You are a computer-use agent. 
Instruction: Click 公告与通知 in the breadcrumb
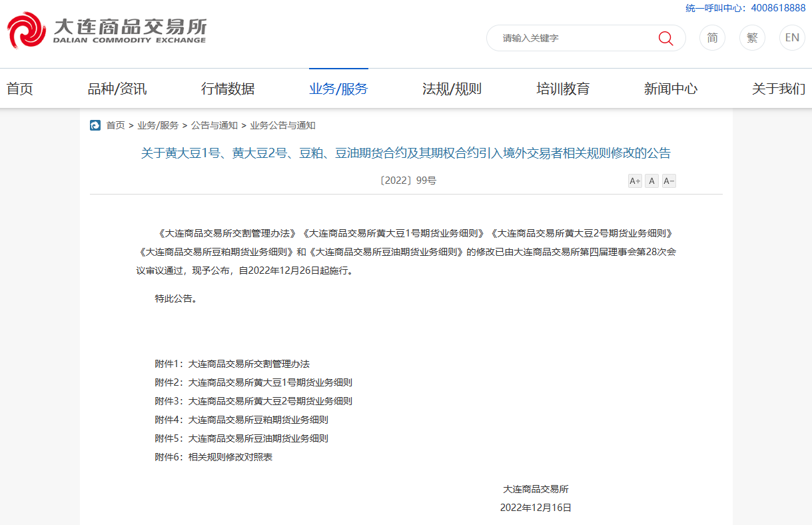pyautogui.click(x=214, y=125)
